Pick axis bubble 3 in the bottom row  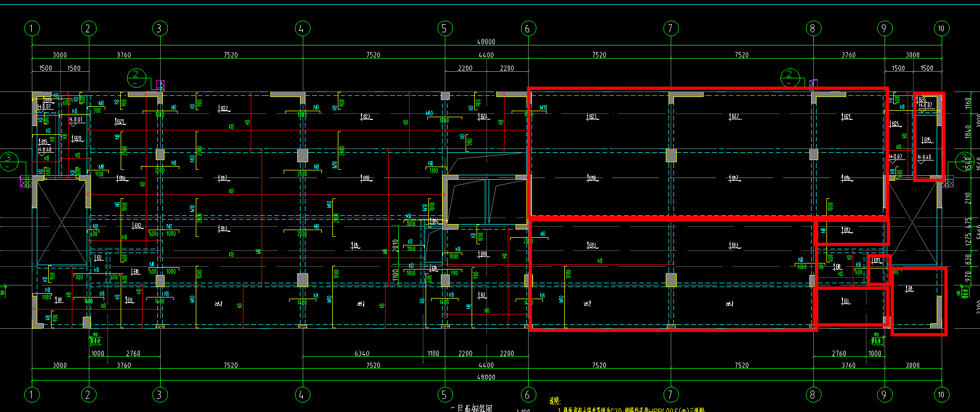click(160, 394)
